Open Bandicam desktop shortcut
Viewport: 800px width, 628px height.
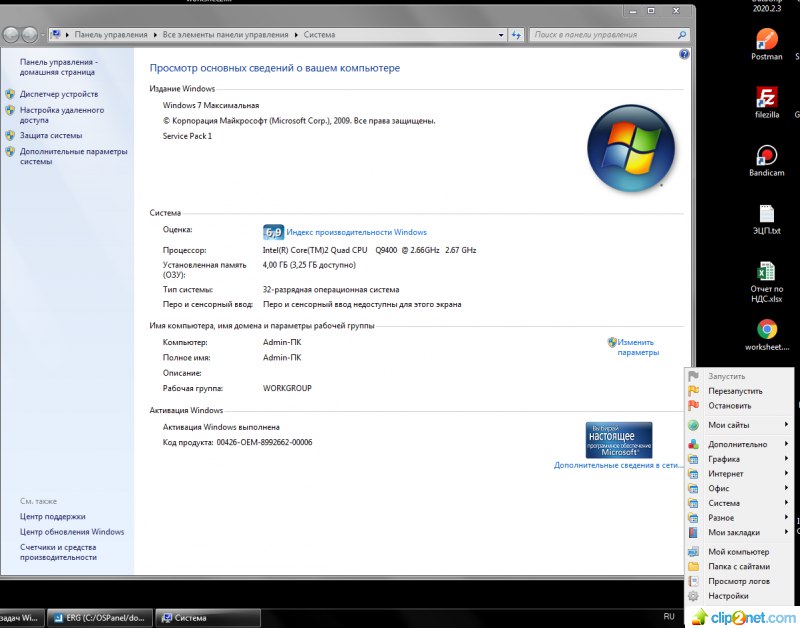click(x=766, y=161)
